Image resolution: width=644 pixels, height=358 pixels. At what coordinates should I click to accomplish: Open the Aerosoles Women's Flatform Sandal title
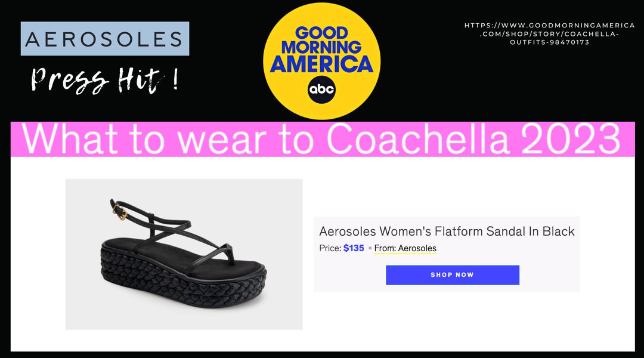click(447, 232)
